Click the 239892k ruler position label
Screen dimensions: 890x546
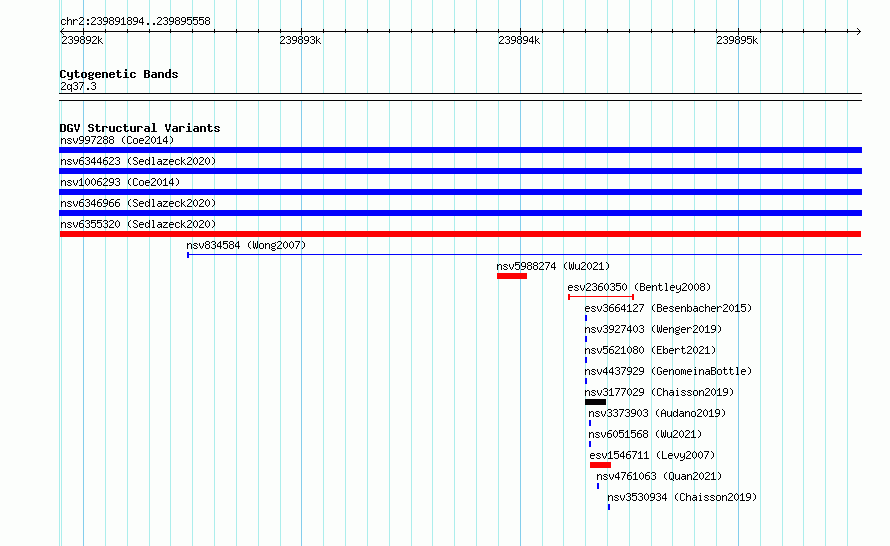(82, 40)
